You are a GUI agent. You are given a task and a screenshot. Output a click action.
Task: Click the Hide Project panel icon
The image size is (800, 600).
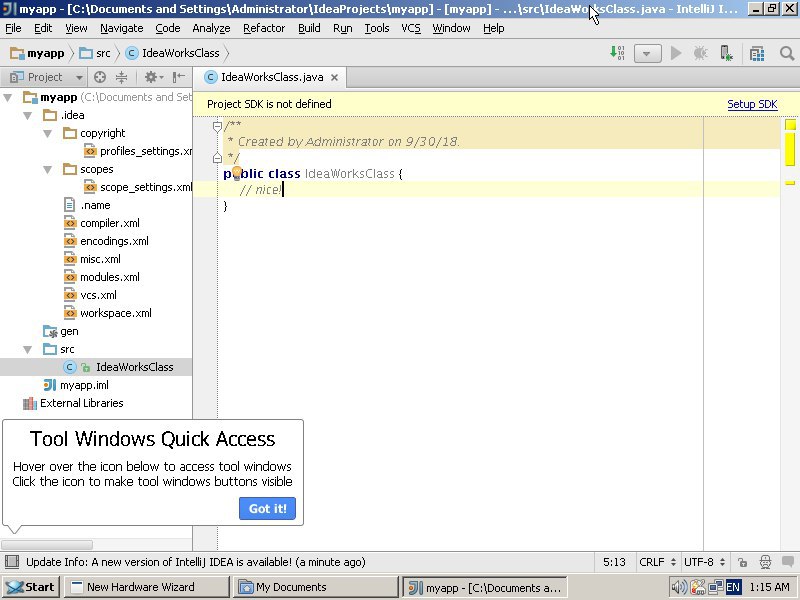(x=179, y=77)
